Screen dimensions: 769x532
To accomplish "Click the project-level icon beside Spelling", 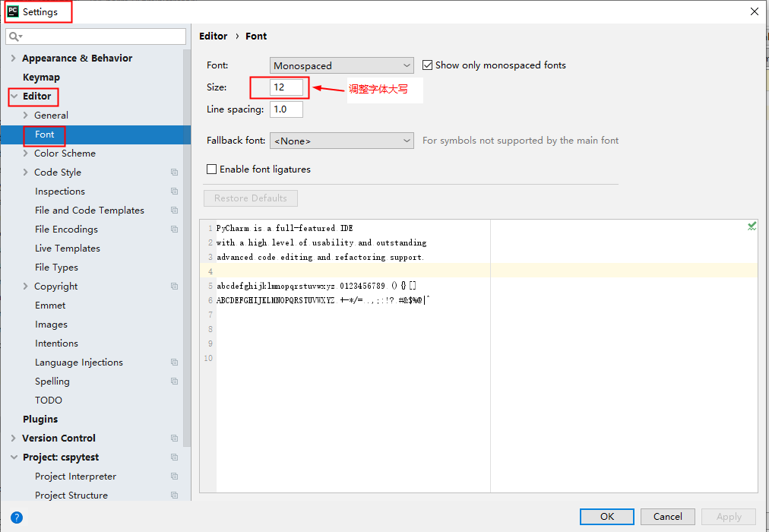I will (174, 381).
